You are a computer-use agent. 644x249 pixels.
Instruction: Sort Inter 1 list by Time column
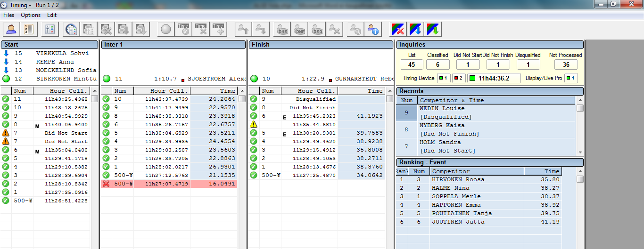(214, 91)
